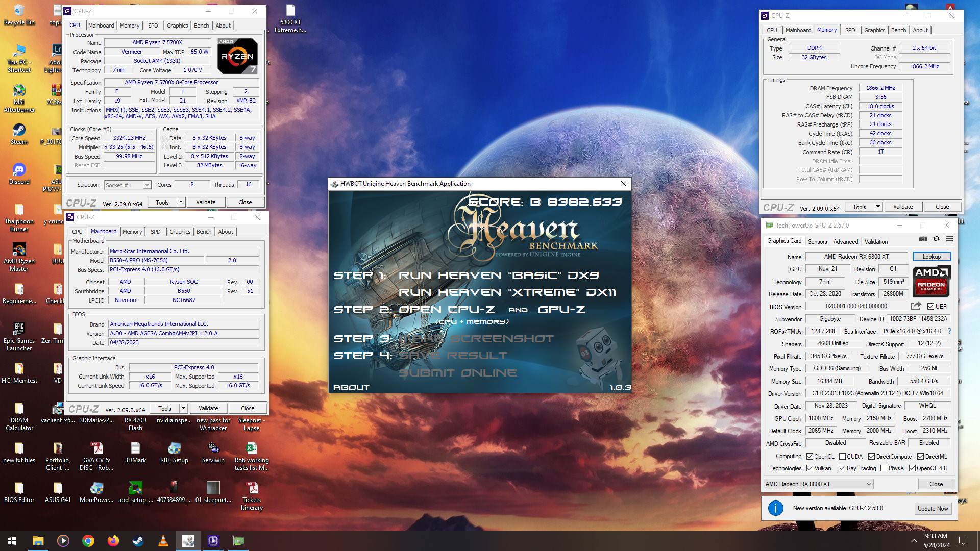This screenshot has height=551, width=980.
Task: Toggle DirectML checkbox in GPU-Z
Action: click(920, 457)
